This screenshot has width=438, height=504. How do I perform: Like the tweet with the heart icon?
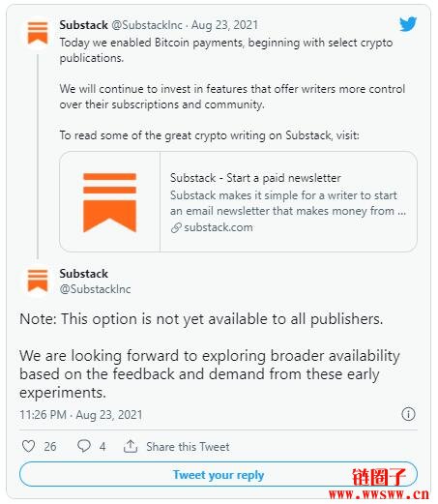coord(28,446)
